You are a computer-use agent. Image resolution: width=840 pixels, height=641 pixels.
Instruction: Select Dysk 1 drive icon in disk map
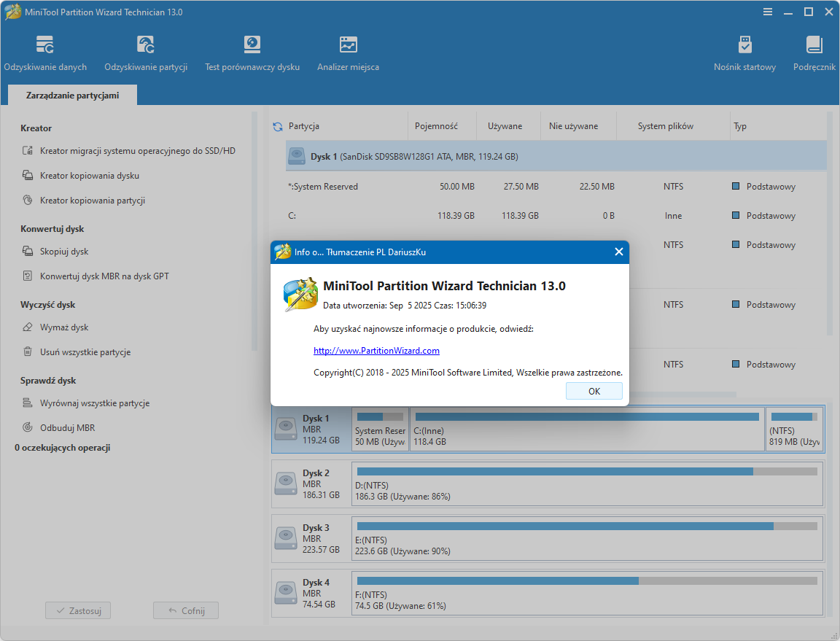pos(286,430)
